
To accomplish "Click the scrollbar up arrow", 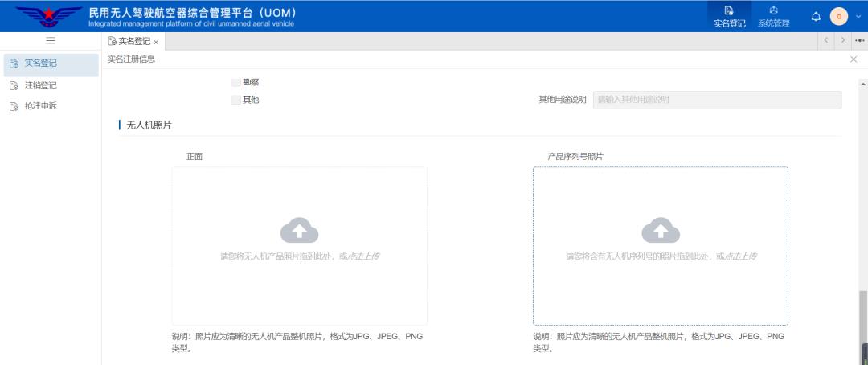I will 862,84.
